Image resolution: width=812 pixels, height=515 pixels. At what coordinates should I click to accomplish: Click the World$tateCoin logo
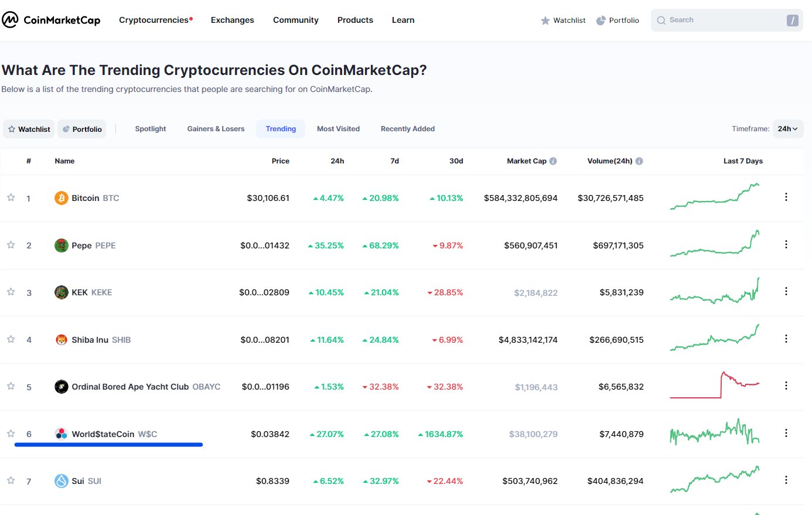coord(62,434)
